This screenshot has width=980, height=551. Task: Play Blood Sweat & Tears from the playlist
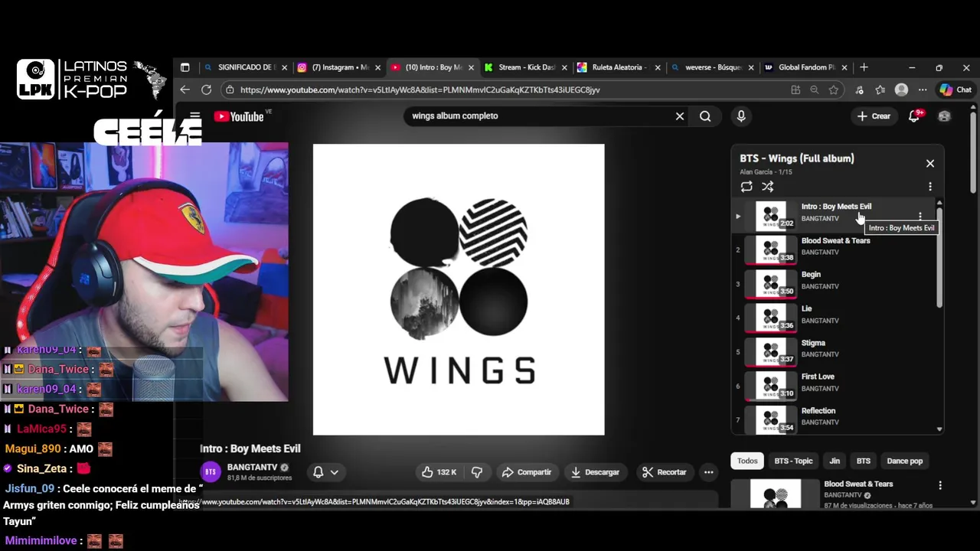pos(835,250)
